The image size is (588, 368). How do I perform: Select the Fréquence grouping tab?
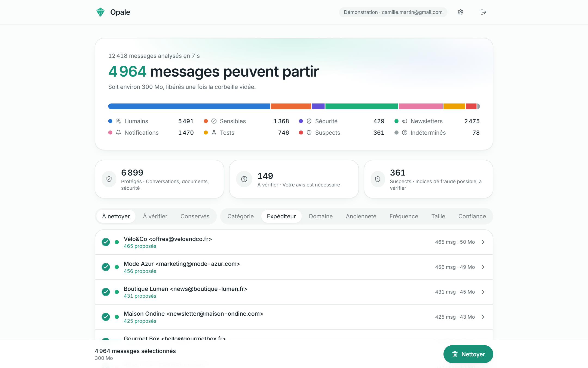click(x=404, y=216)
